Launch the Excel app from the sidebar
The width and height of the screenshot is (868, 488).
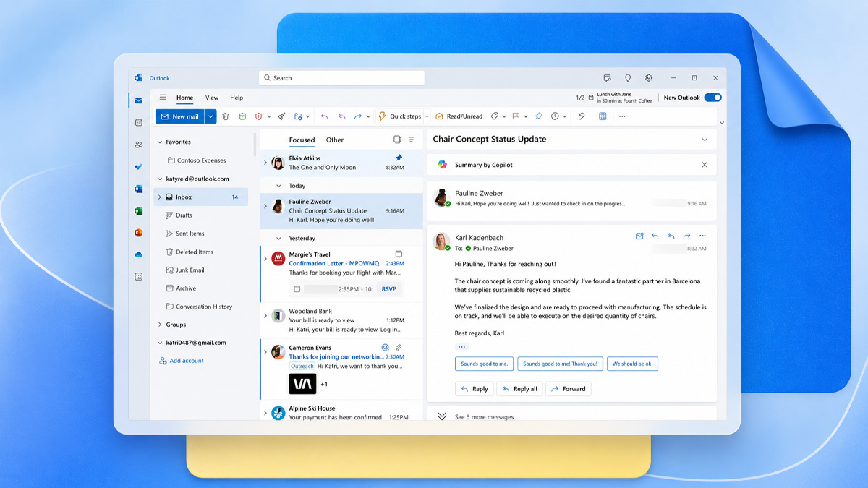tap(138, 211)
